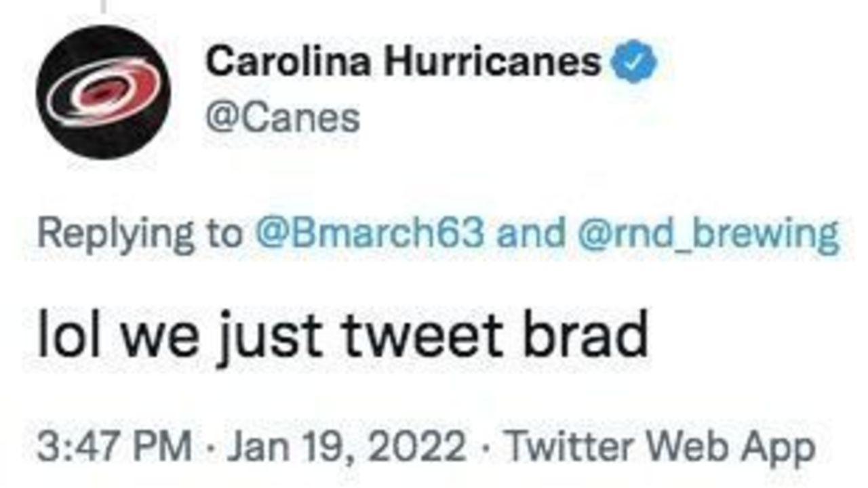Click "and" between the two mentions
Viewport: 868px width, 488px height.
click(x=530, y=234)
